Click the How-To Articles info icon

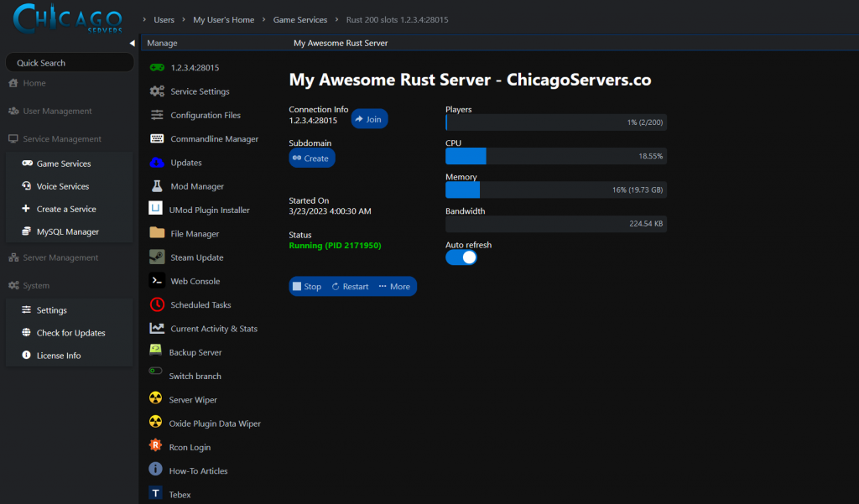tap(155, 469)
